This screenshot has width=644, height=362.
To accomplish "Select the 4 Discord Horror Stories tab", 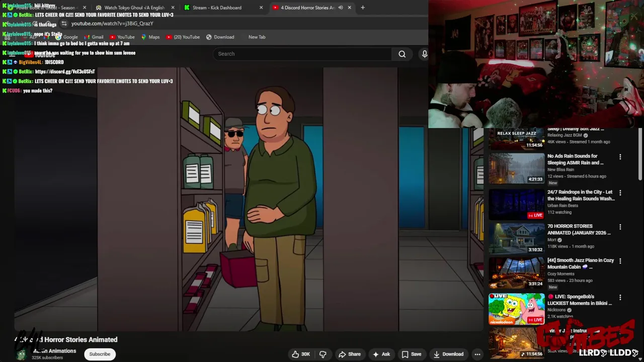I will click(x=307, y=8).
